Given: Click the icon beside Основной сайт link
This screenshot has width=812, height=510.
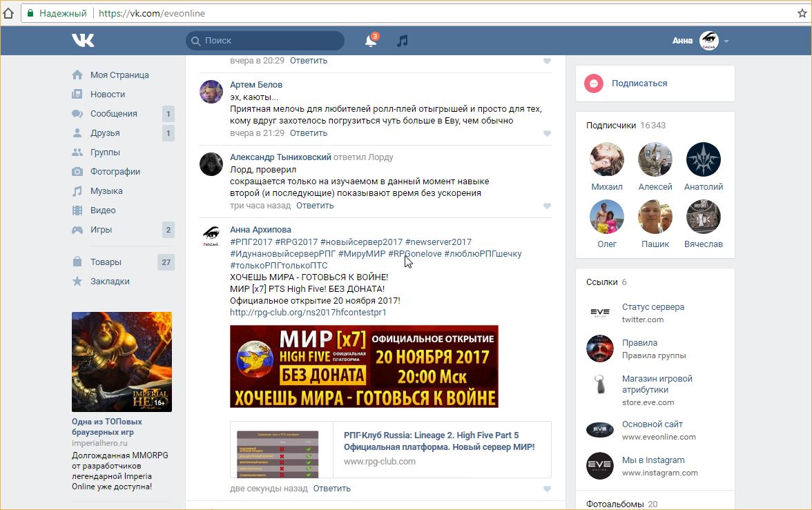Looking at the screenshot, I should tap(599, 430).
